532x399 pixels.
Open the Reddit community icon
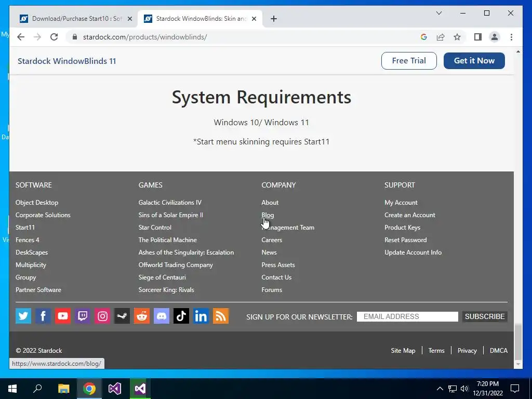tap(142, 316)
